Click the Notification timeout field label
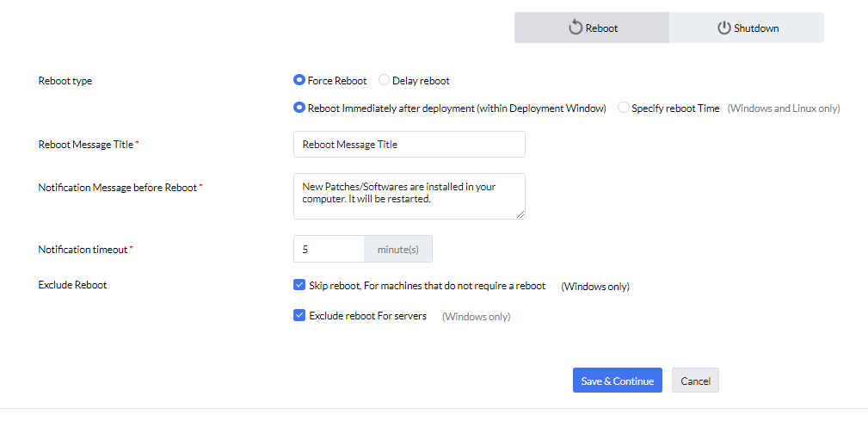 click(x=83, y=250)
